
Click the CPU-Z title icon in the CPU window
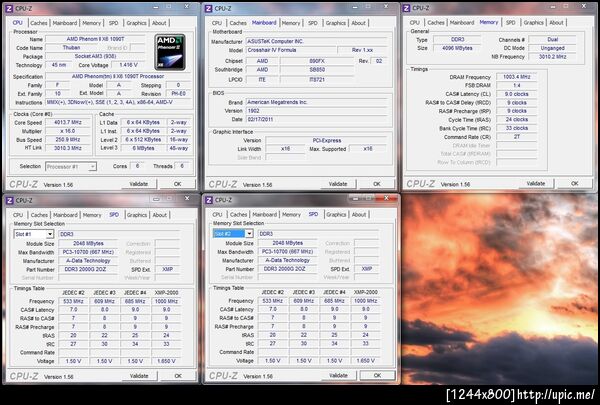[10, 8]
